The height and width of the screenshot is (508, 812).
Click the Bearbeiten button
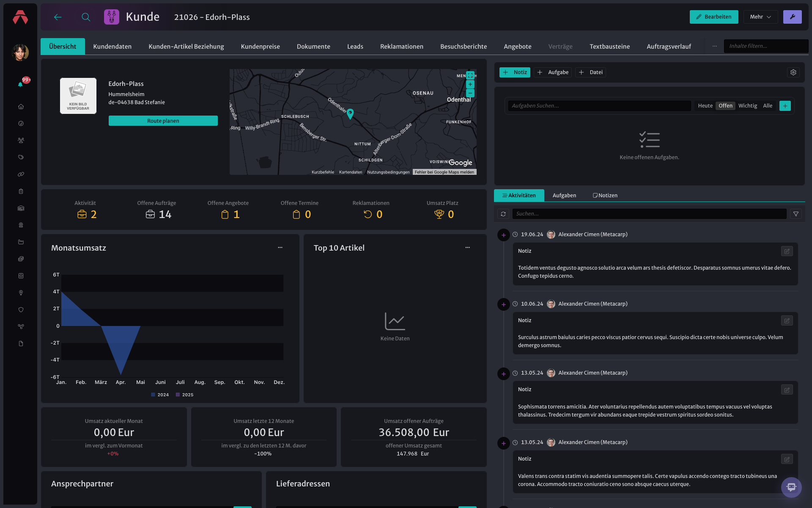[714, 17]
